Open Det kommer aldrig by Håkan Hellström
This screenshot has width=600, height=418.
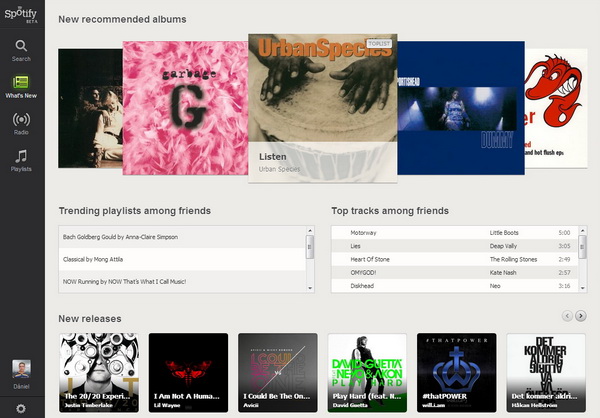546,372
